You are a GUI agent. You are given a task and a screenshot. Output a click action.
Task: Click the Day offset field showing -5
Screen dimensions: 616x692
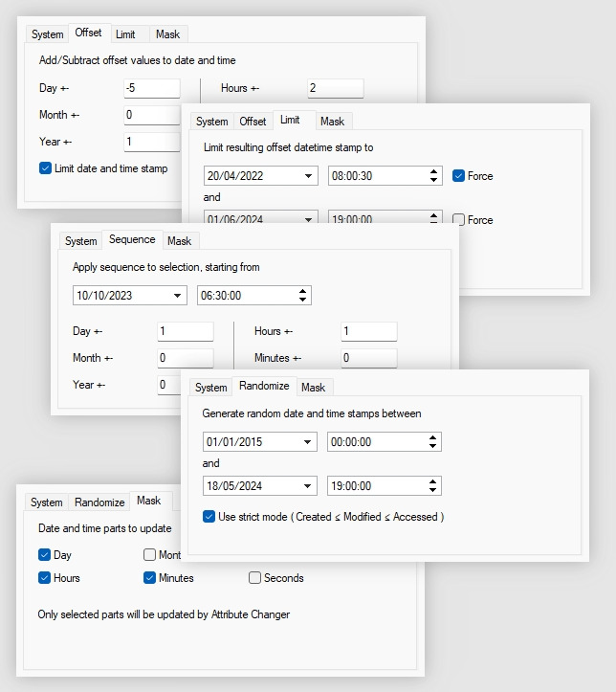pyautogui.click(x=151, y=88)
